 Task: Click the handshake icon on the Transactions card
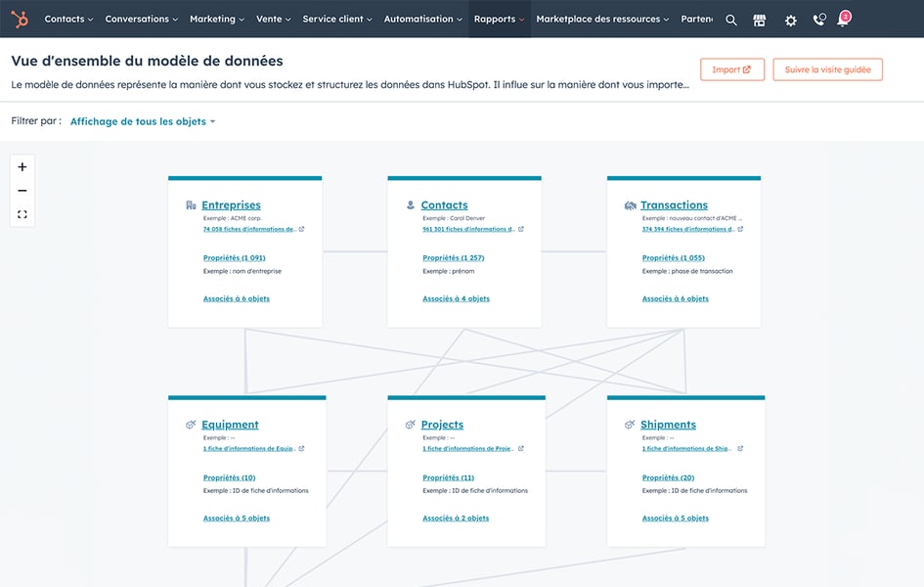click(x=632, y=205)
